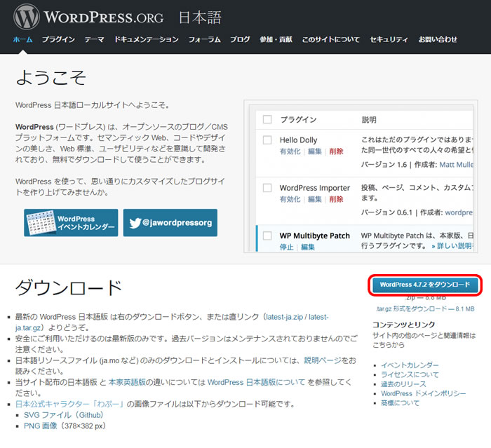Click the ダウンロード section heading
Image resolution: width=491 pixels, height=448 pixels.
point(69,287)
